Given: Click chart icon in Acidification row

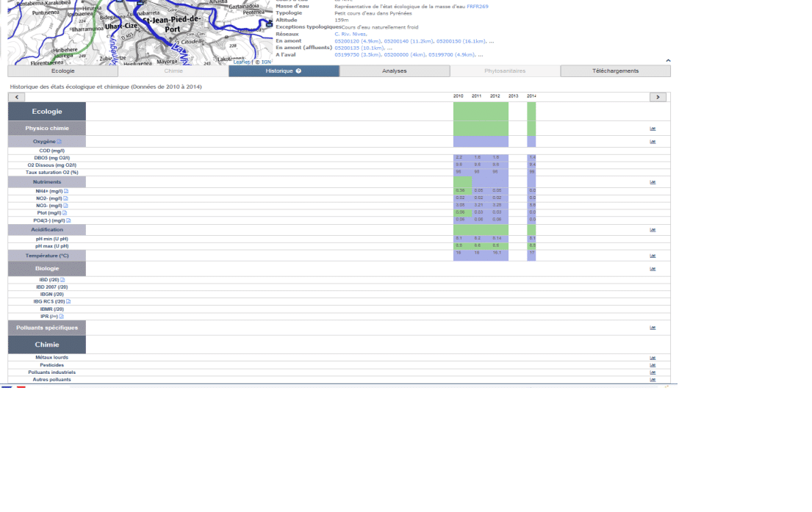Looking at the screenshot, I should pyautogui.click(x=653, y=230).
